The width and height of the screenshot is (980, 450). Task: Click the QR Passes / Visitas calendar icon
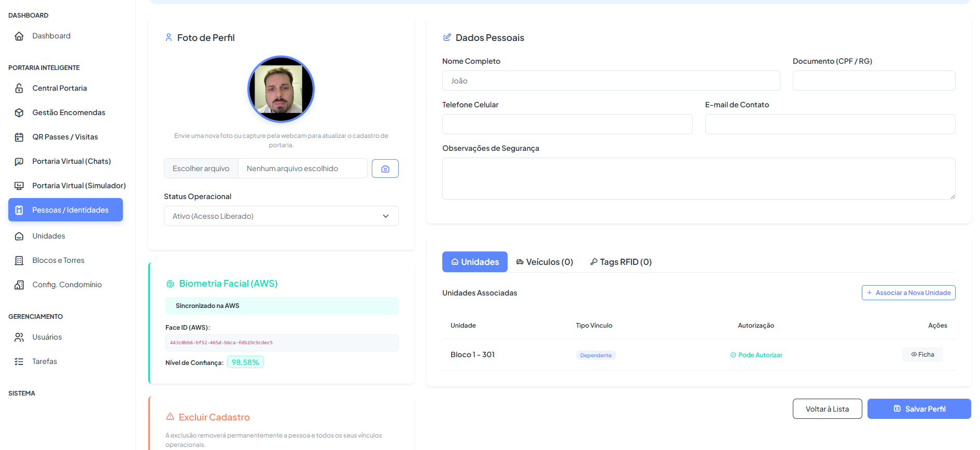tap(19, 137)
